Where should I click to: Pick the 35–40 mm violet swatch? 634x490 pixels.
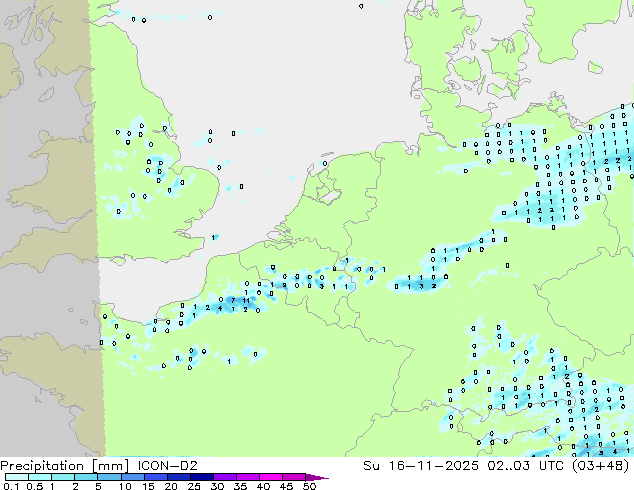pos(248,477)
